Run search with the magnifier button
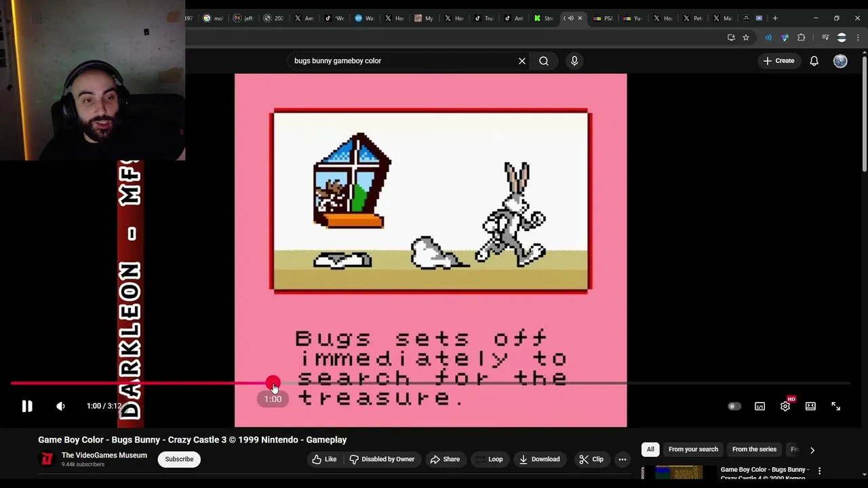This screenshot has height=488, width=868. tap(544, 61)
